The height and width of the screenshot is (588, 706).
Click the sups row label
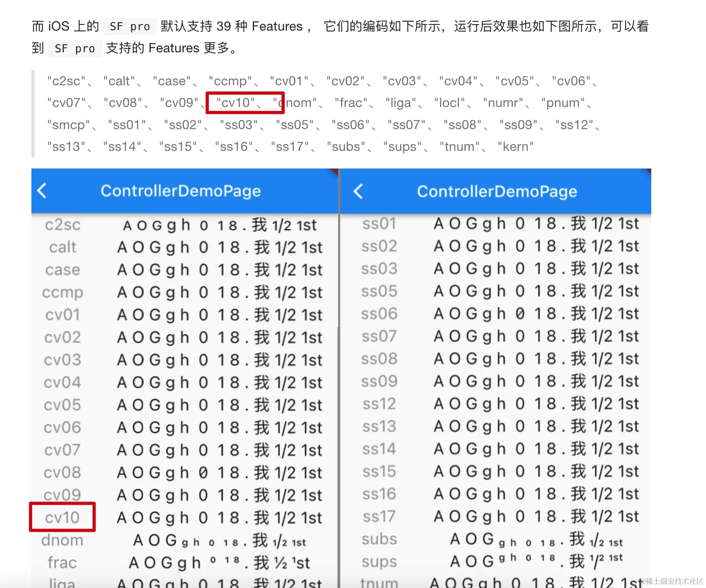(x=379, y=562)
